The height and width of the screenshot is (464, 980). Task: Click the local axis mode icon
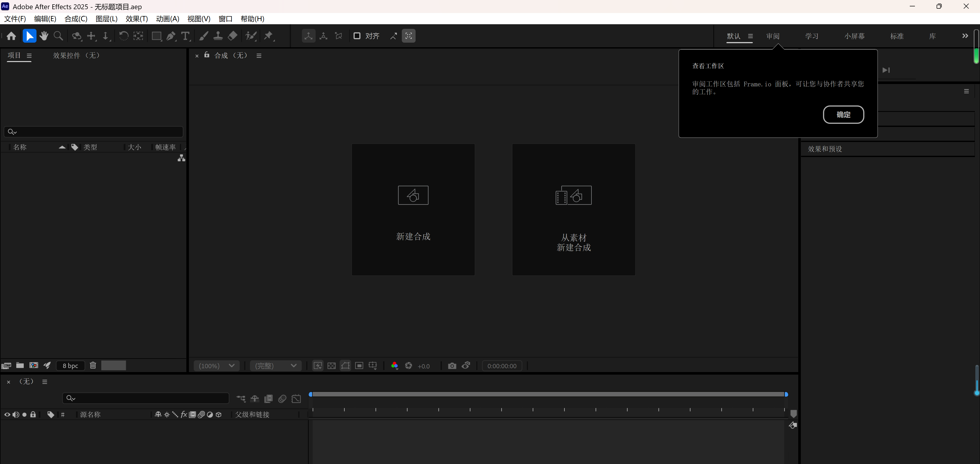[309, 36]
